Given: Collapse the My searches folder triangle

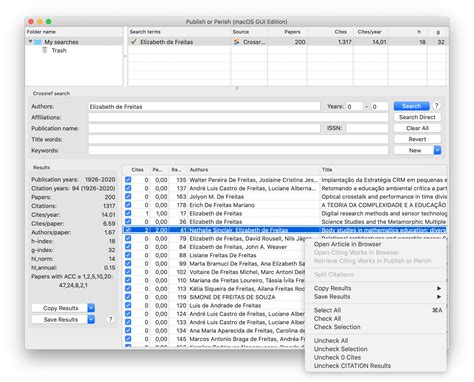Looking at the screenshot, I should point(30,42).
